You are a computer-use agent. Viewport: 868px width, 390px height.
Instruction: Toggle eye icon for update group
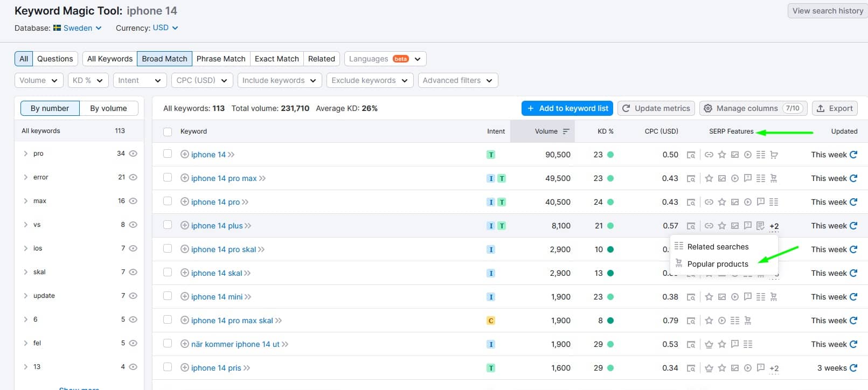(x=133, y=296)
